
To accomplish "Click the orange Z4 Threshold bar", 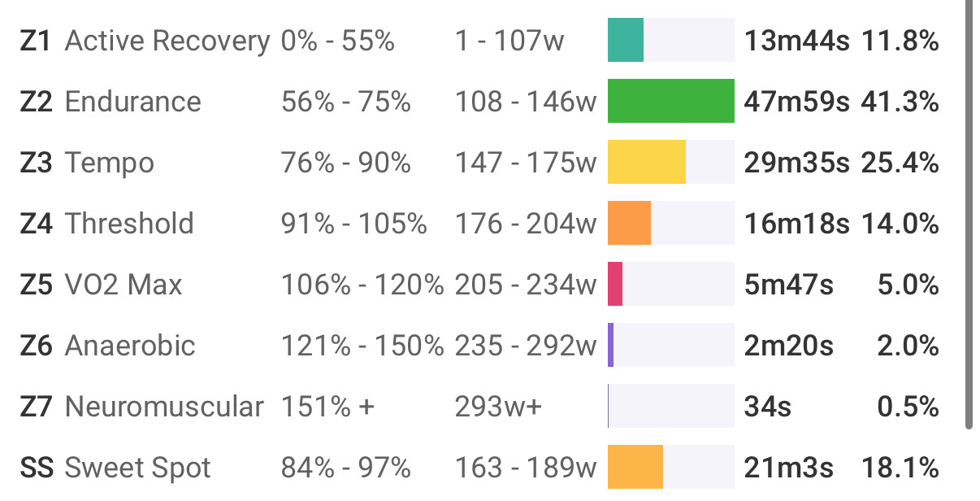I will 629,223.
